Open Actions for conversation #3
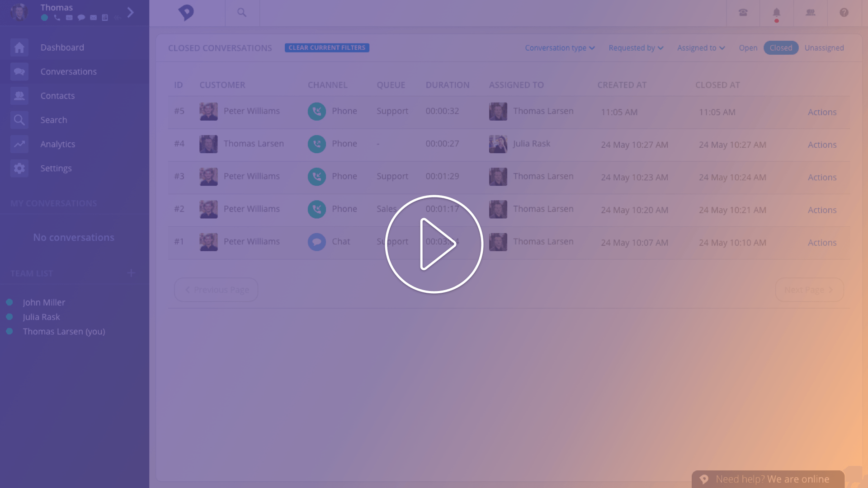The image size is (868, 488). point(822,177)
